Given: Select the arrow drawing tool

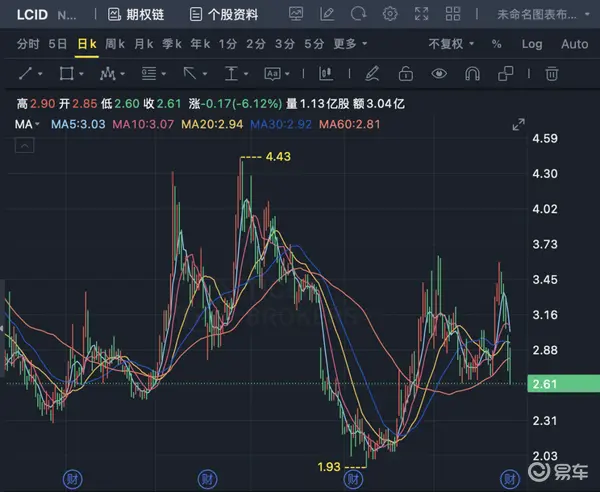Looking at the screenshot, I should click(190, 73).
